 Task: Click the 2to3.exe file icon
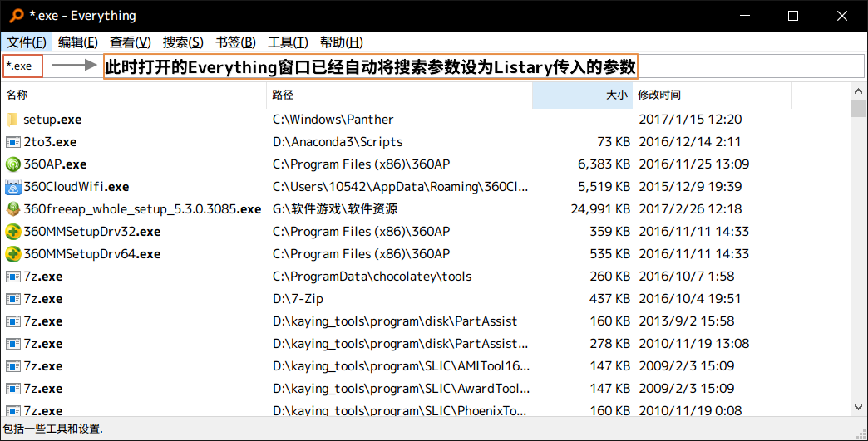click(x=12, y=142)
